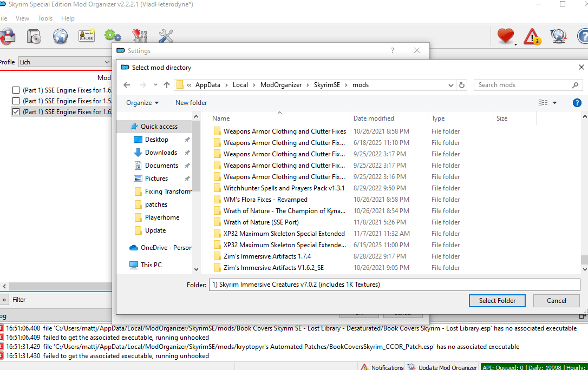Click the Update globe icon in toolbar
588x370 pixels.
558,36
